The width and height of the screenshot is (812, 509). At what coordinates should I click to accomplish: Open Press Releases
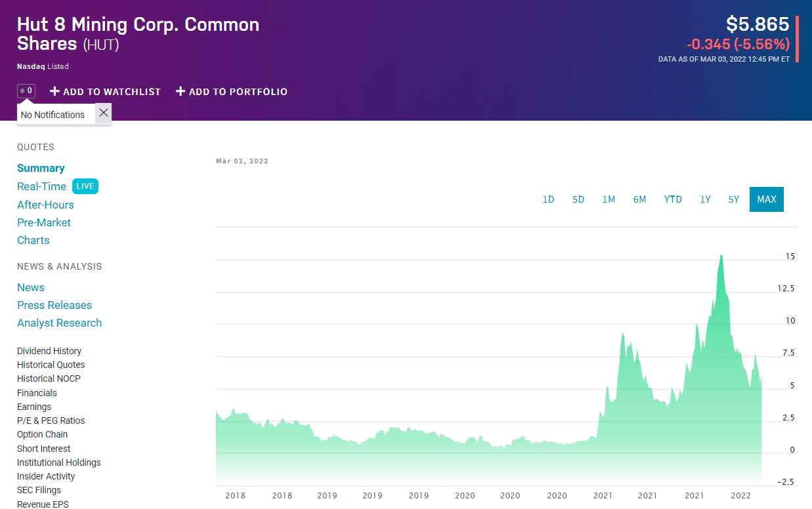coord(54,305)
